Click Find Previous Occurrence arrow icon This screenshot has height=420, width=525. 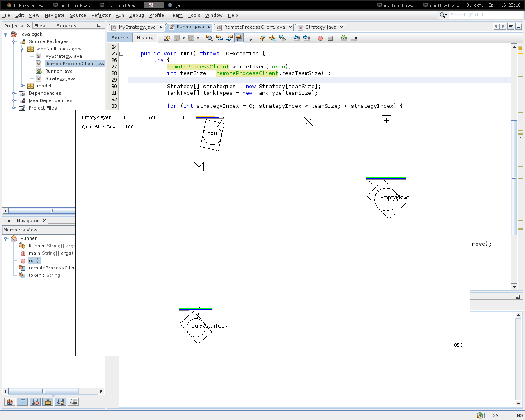[219, 38]
